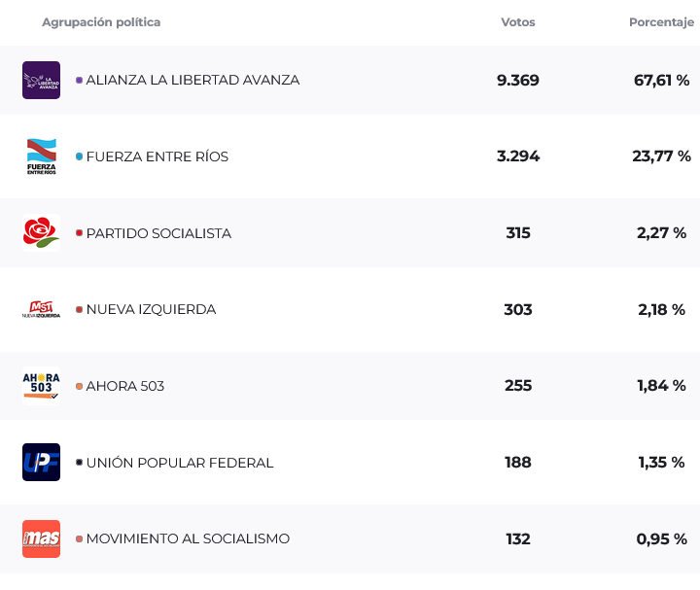Image resolution: width=700 pixels, height=590 pixels.
Task: Click the Porcentaje column header
Action: [661, 22]
